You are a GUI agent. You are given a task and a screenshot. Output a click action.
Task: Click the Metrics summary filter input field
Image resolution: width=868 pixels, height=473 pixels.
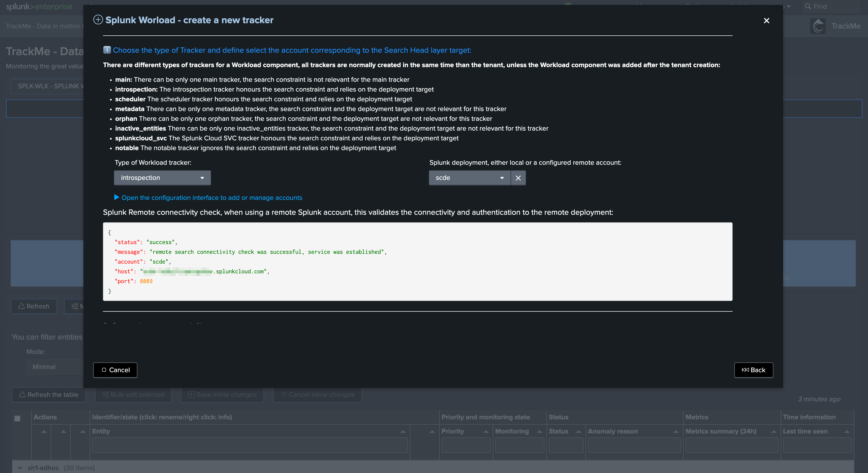click(x=732, y=445)
